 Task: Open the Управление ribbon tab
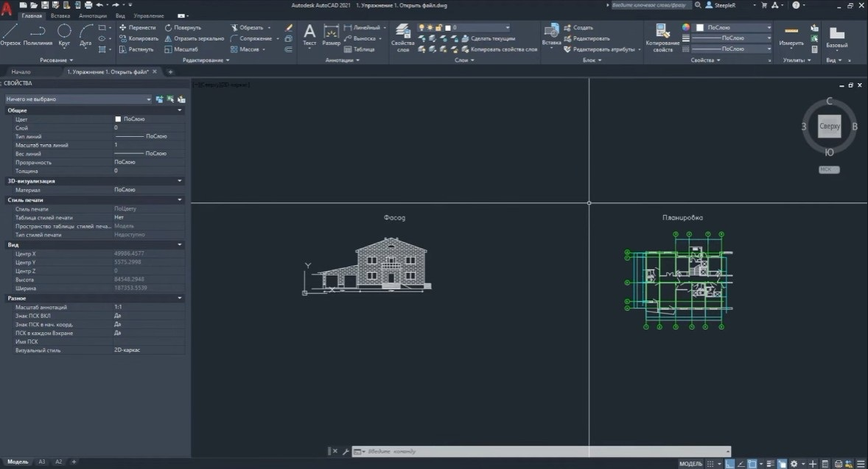pos(148,16)
